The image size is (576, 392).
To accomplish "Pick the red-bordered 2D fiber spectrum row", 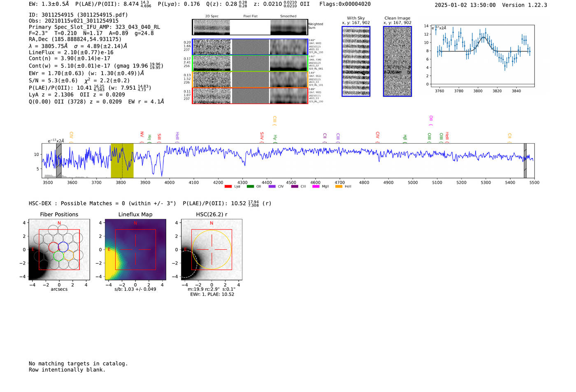I will (250, 95).
